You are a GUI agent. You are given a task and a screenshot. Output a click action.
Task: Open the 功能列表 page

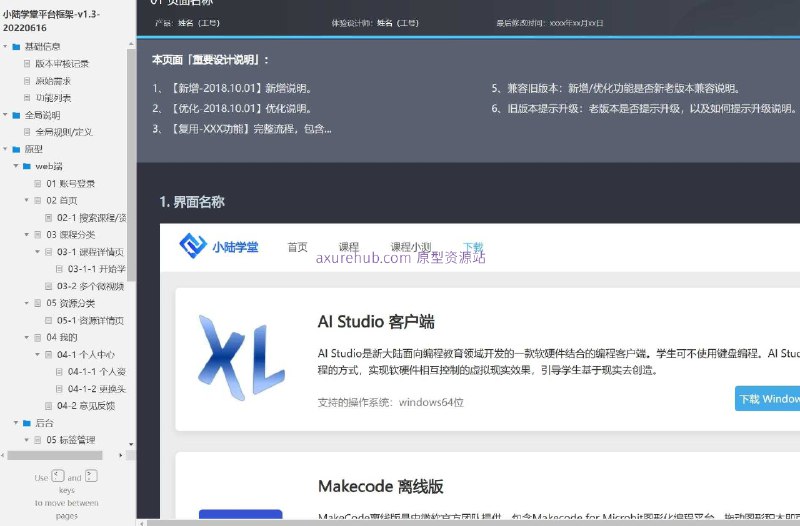pyautogui.click(x=53, y=97)
